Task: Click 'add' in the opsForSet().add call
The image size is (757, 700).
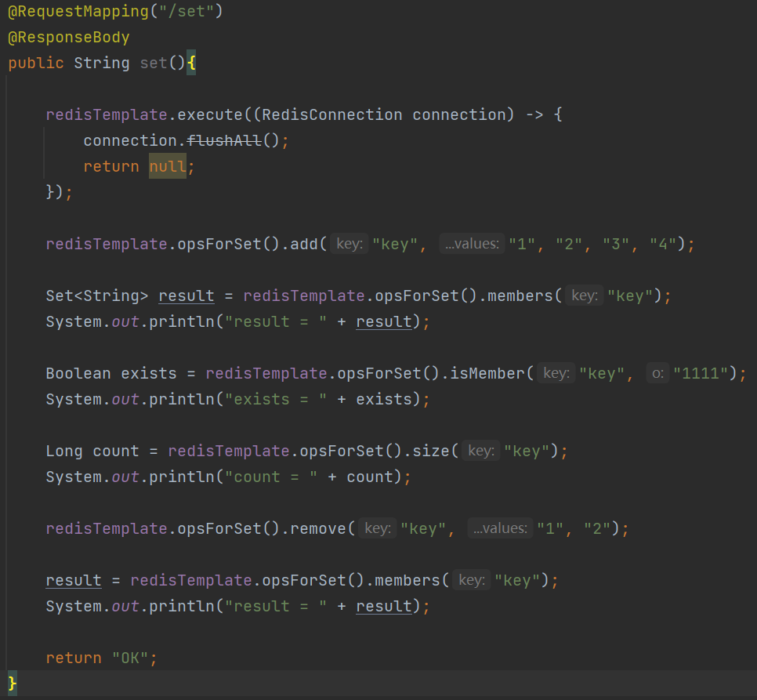Action: (x=304, y=244)
